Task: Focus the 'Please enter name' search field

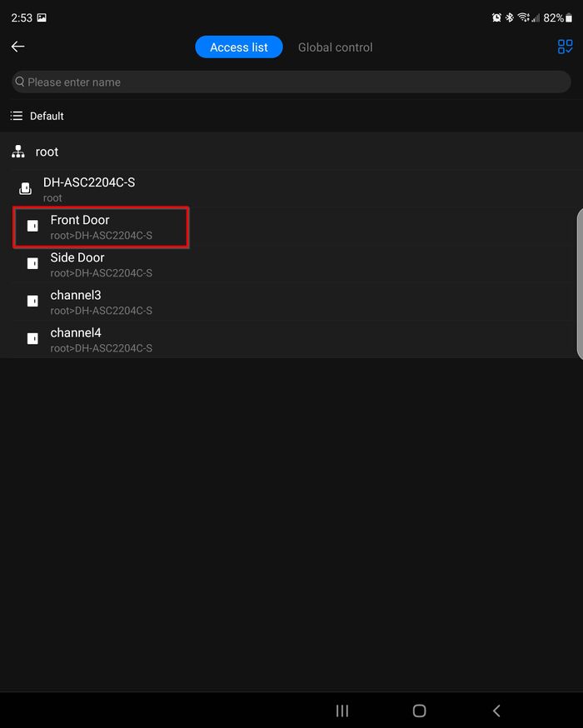Action: 291,82
